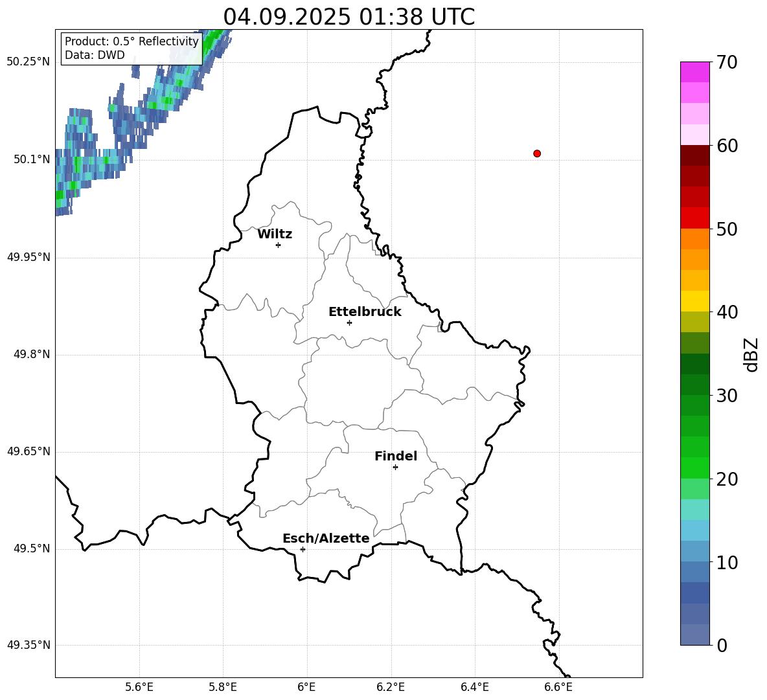
Task: Click the Wiltz station cross marker
Action: click(278, 245)
